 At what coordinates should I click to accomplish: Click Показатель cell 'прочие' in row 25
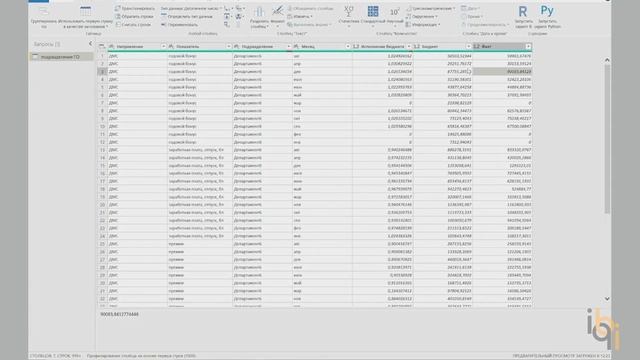(200, 244)
